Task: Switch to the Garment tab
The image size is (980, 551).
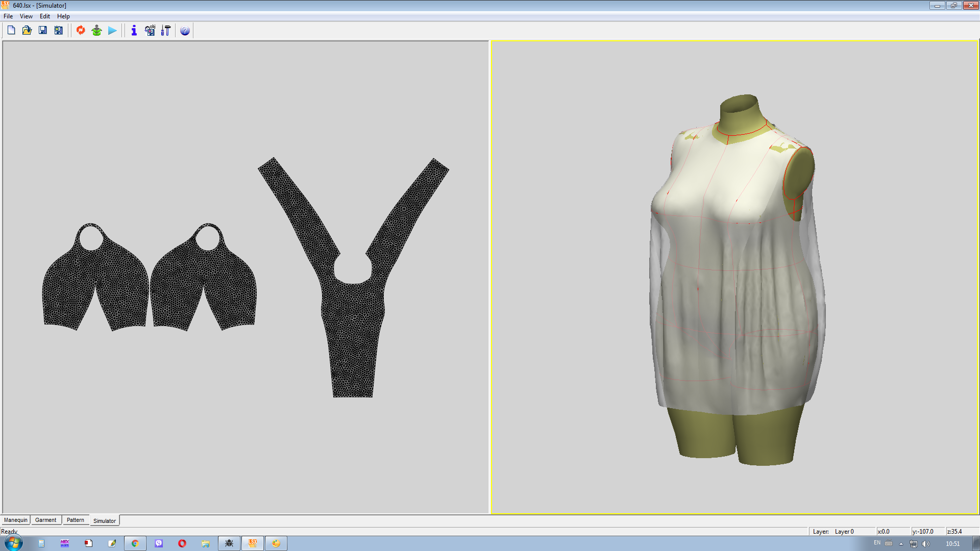Action: [x=46, y=520]
